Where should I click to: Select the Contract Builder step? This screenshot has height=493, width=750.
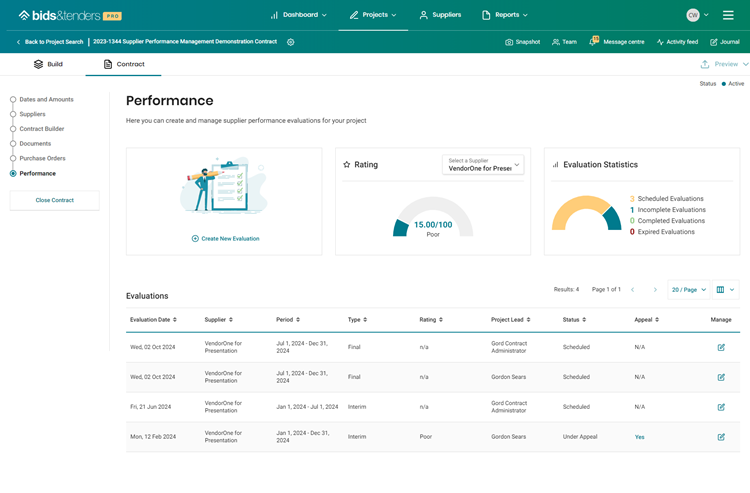tap(42, 129)
